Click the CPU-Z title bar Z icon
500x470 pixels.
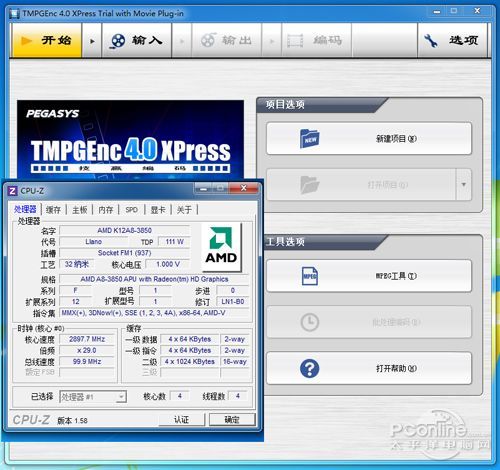click(x=12, y=191)
